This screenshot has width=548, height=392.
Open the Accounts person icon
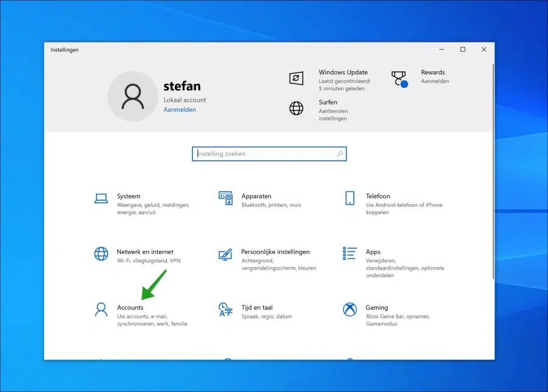101,310
